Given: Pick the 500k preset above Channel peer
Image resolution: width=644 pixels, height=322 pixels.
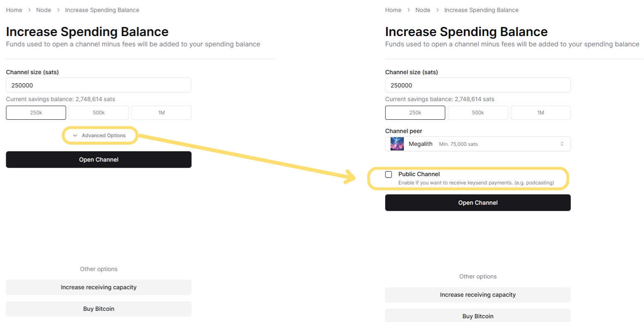Looking at the screenshot, I should point(478,113).
